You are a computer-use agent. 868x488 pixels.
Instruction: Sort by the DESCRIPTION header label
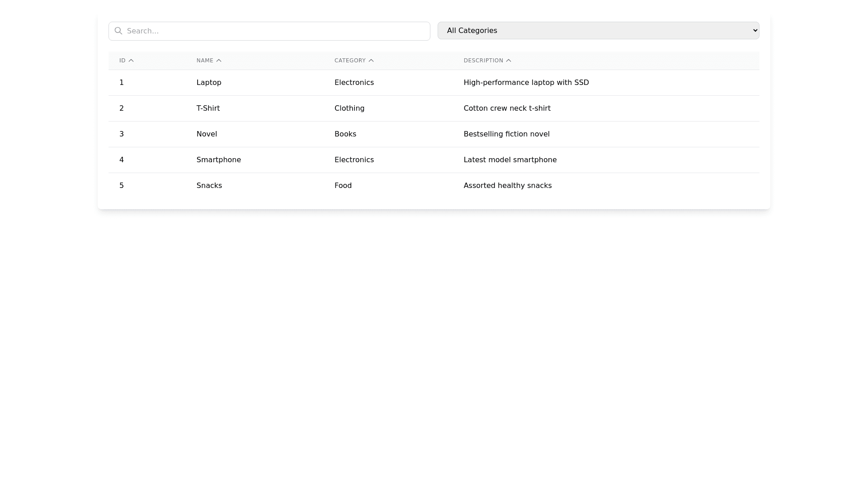pyautogui.click(x=483, y=61)
